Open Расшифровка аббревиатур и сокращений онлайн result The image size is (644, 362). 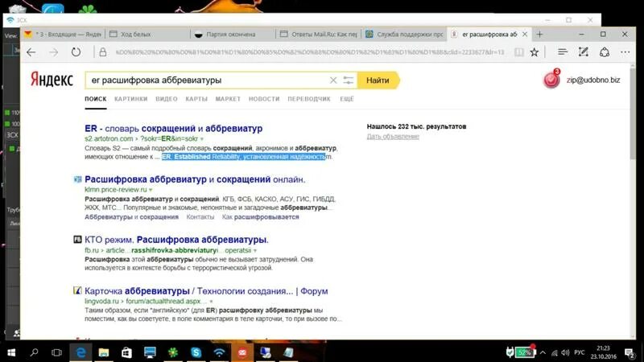coord(195,179)
